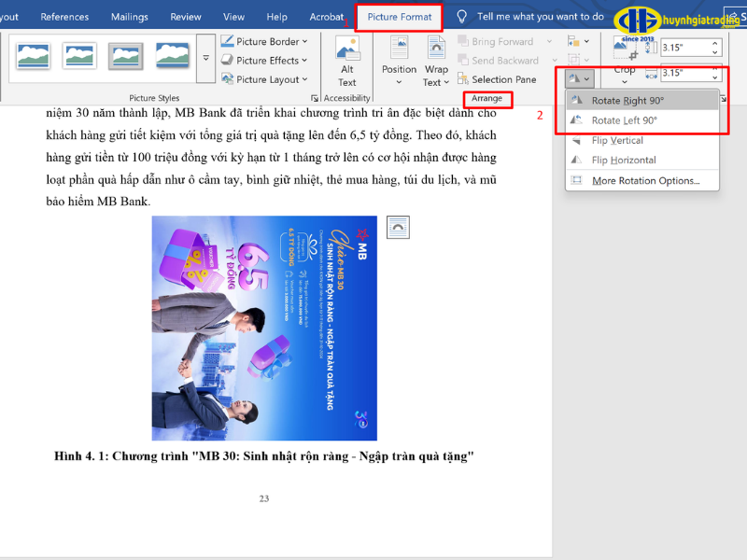747x560 pixels.
Task: Click the Picture Border pencil icon
Action: pos(227,41)
